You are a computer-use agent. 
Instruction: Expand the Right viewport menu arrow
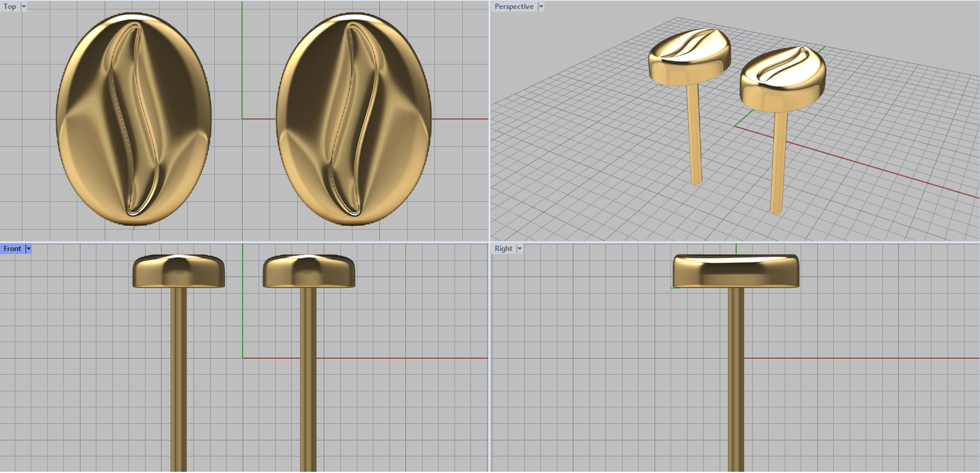point(519,249)
